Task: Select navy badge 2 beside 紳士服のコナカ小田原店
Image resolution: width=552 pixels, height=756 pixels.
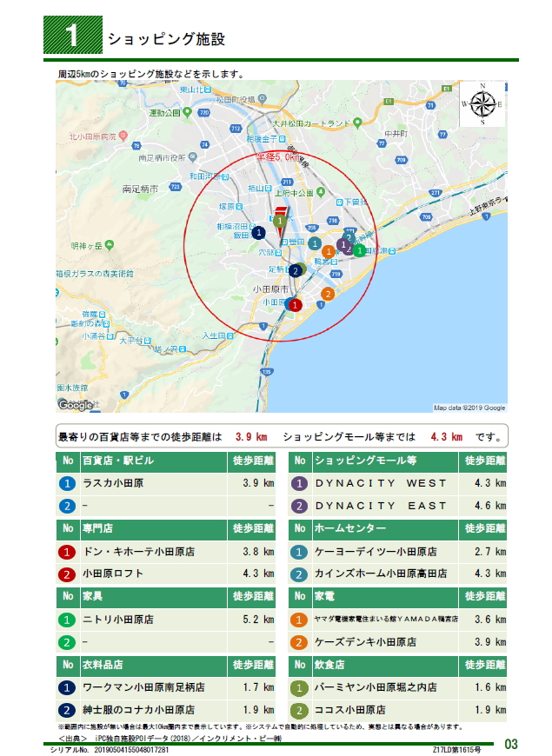Action: [67, 711]
